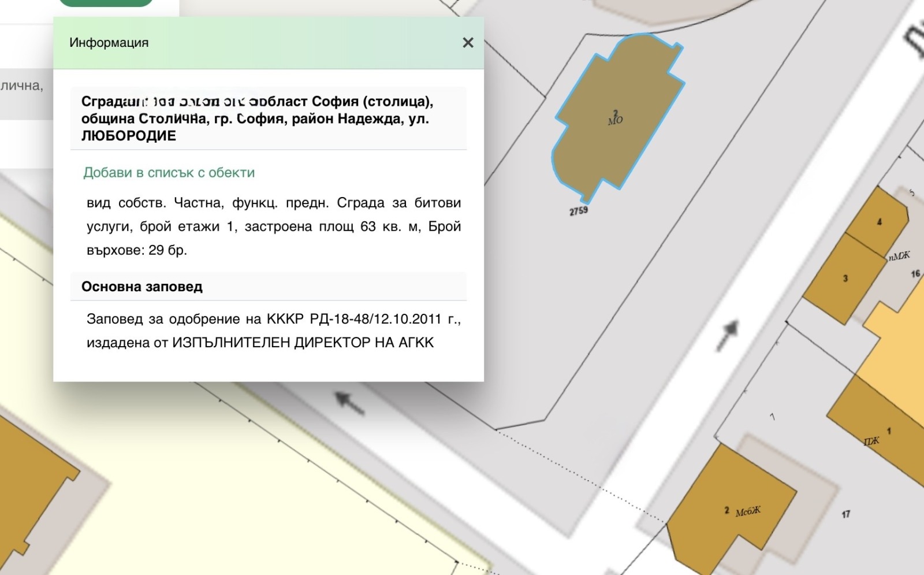Click parcel label 2759 on the map
Image resolution: width=924 pixels, height=575 pixels.
coord(578,211)
